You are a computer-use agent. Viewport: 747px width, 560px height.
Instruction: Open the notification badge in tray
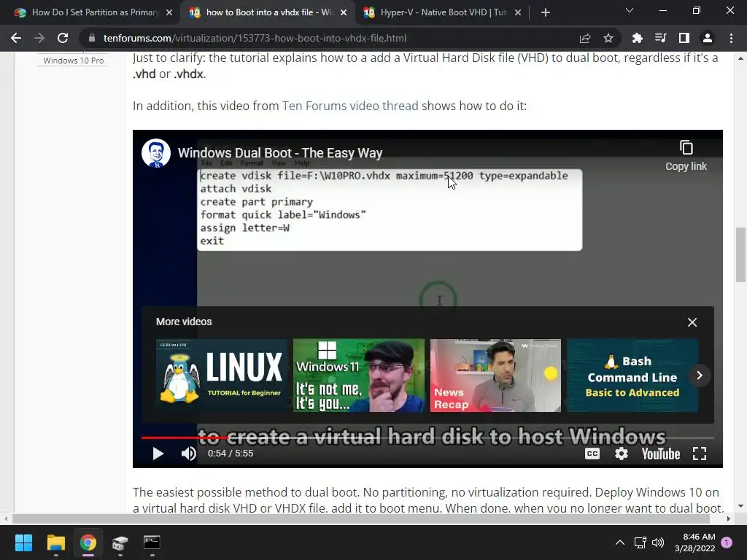727,542
